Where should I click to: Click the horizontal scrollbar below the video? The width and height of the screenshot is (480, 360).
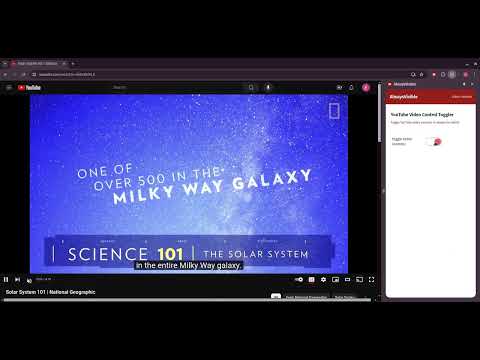click(x=187, y=300)
